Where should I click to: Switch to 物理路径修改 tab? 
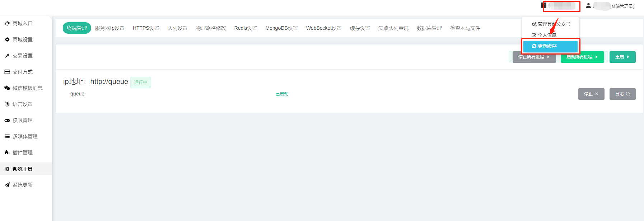211,28
